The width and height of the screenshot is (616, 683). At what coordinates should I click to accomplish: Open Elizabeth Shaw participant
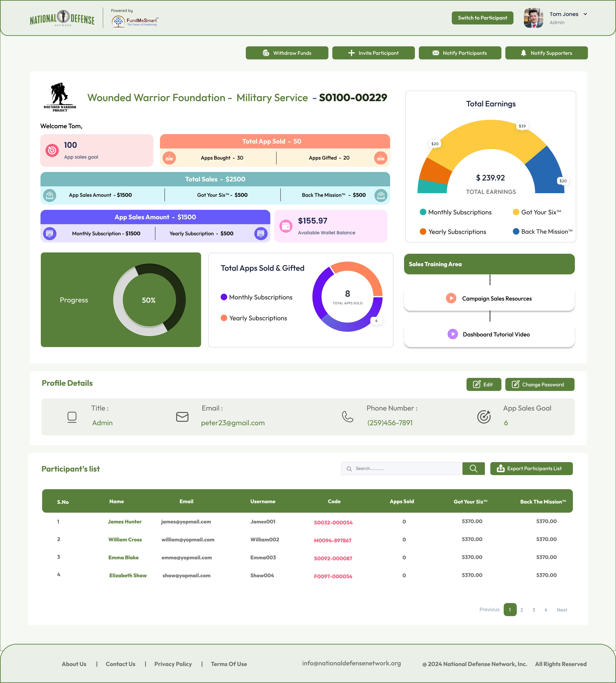(x=128, y=575)
